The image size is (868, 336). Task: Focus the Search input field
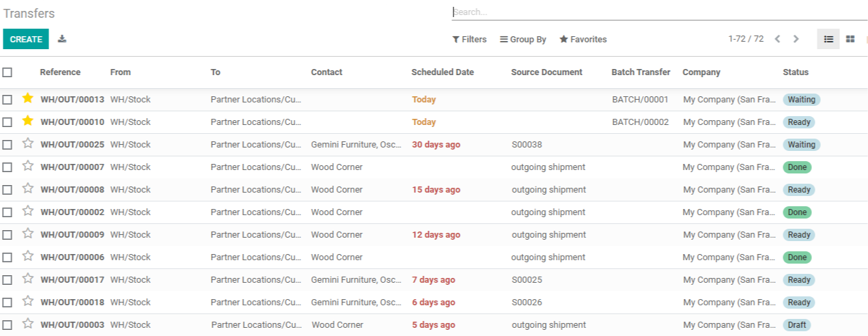659,12
